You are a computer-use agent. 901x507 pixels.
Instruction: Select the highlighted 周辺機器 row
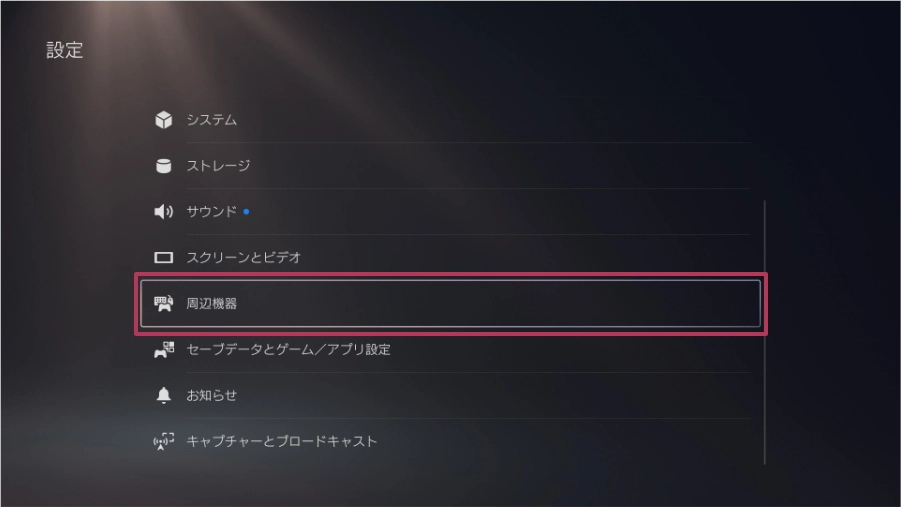coord(450,303)
